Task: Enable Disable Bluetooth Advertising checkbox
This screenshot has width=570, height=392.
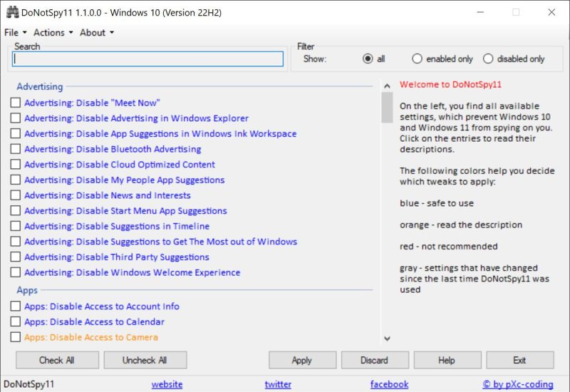Action: tap(16, 149)
